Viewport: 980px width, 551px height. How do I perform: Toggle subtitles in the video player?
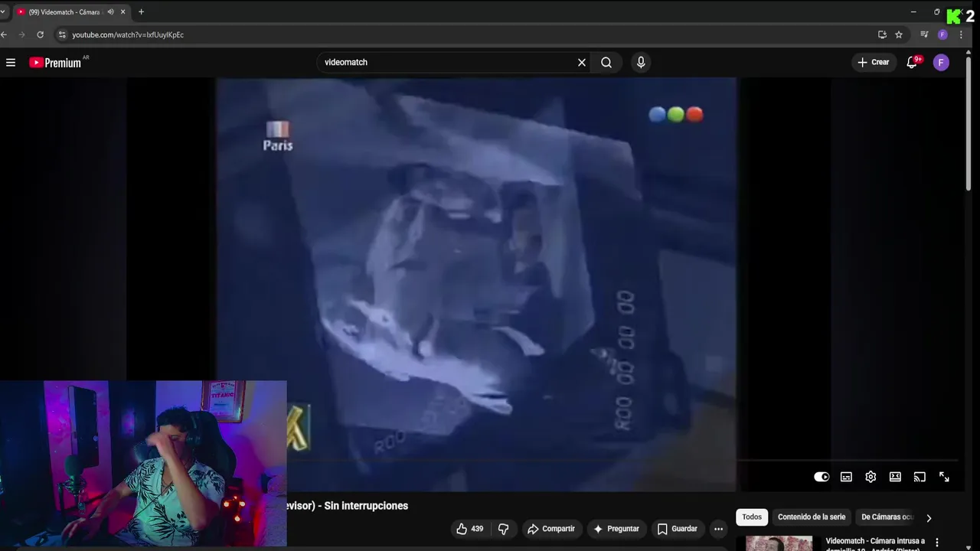846,477
